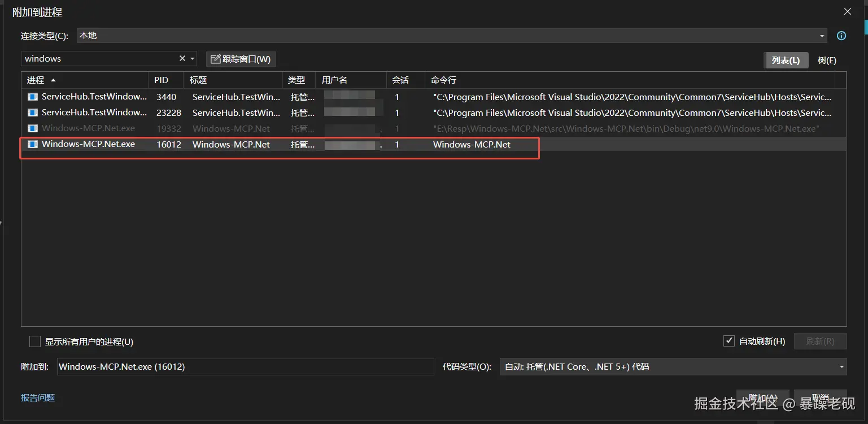Viewport: 868px width, 424px height.
Task: Enable 显示所有用户的进程 checkbox
Action: coord(35,341)
